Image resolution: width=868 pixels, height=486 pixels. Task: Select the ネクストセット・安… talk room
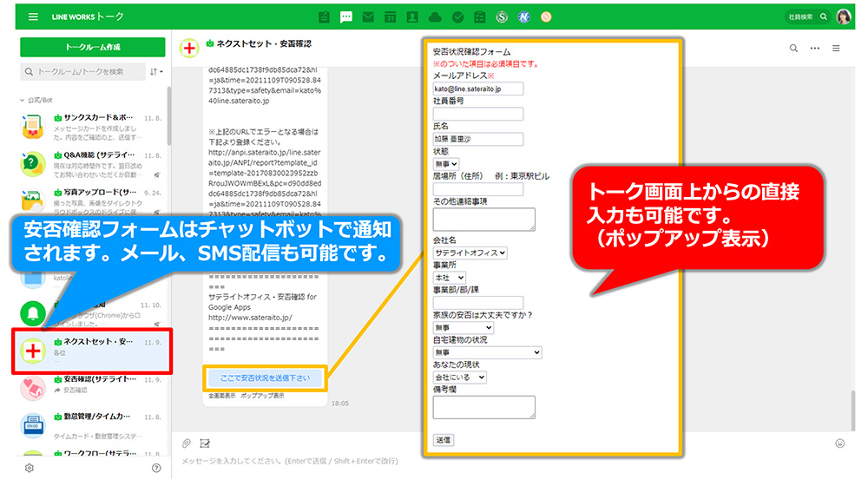[93, 351]
